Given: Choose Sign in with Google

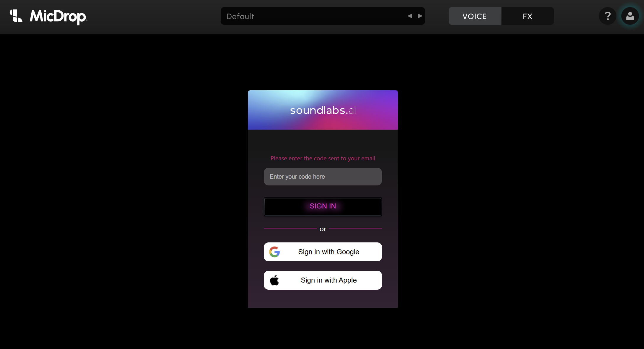Looking at the screenshot, I should [323, 252].
